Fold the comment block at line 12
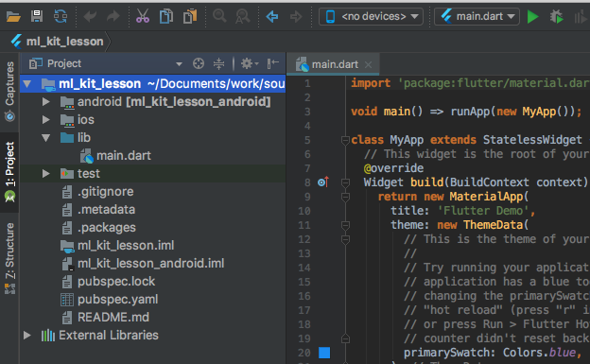The height and width of the screenshot is (364, 590). 345,239
